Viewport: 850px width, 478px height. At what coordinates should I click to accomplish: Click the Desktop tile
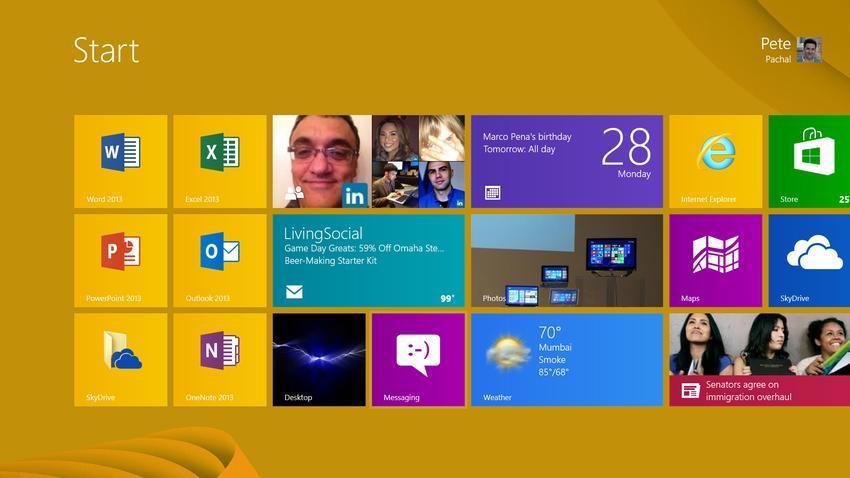tap(318, 359)
